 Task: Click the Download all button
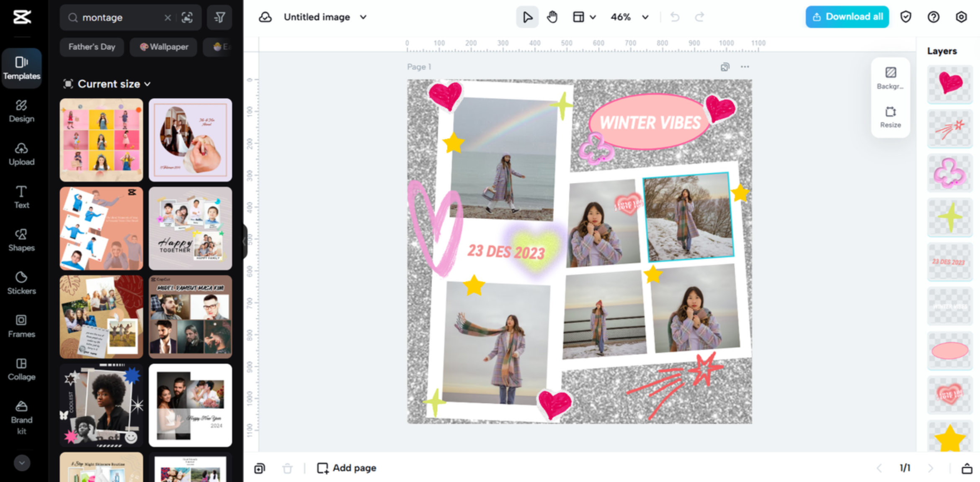(847, 17)
